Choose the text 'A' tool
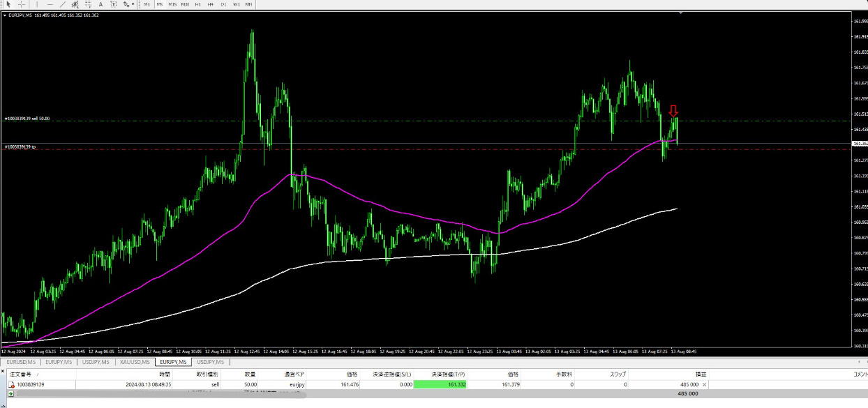The height and width of the screenshot is (408, 868). point(100,4)
